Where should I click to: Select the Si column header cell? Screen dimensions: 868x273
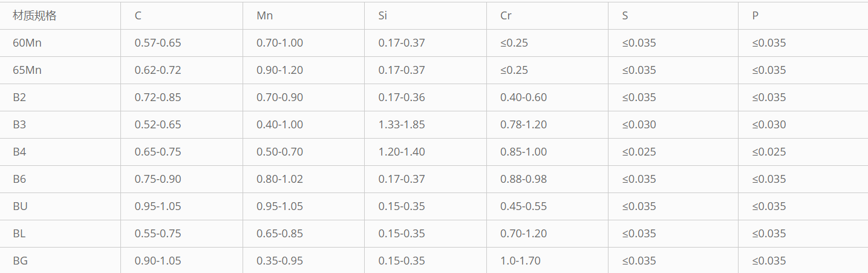[x=383, y=16]
